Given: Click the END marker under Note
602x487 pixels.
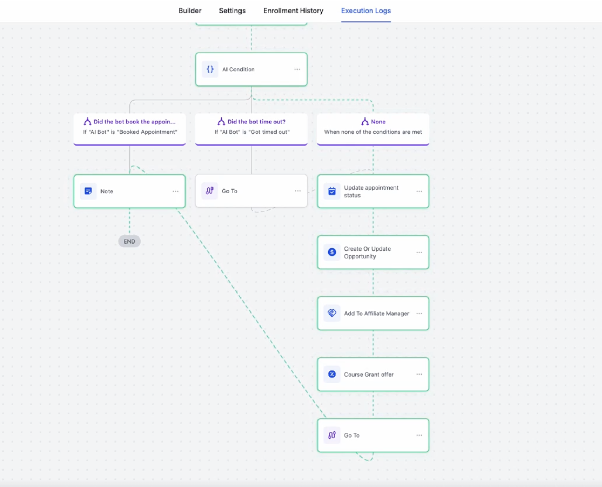Looking at the screenshot, I should coord(129,241).
